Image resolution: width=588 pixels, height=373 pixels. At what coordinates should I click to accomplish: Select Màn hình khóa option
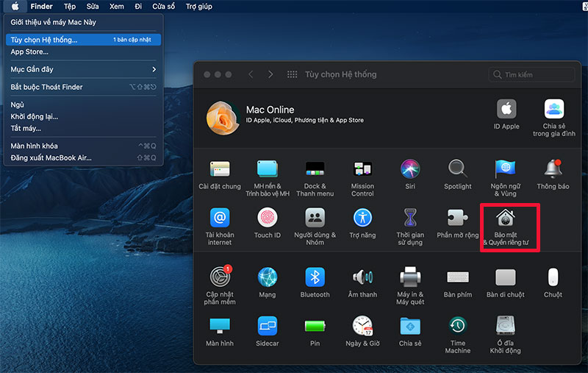[83, 146]
